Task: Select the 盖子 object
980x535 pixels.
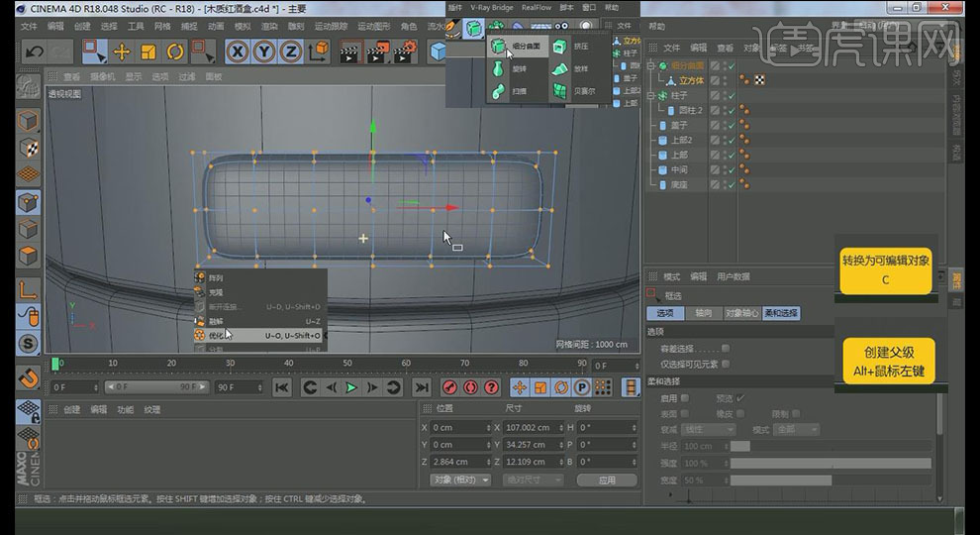Action: point(679,125)
